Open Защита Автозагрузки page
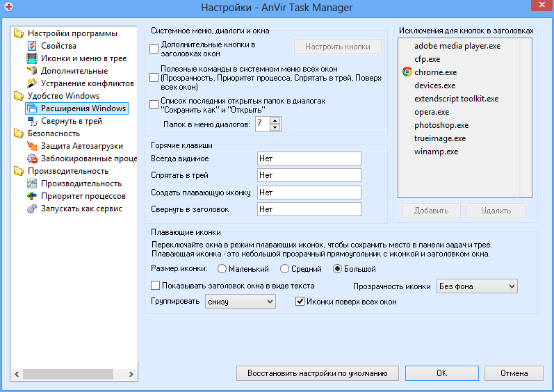 pos(82,146)
